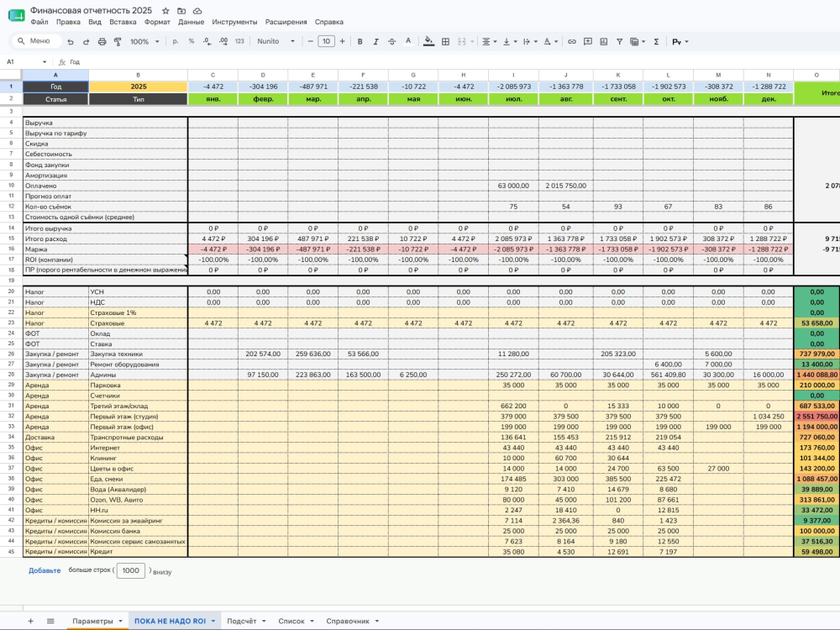Select year cell 2025
The height and width of the screenshot is (630, 840).
tap(139, 87)
